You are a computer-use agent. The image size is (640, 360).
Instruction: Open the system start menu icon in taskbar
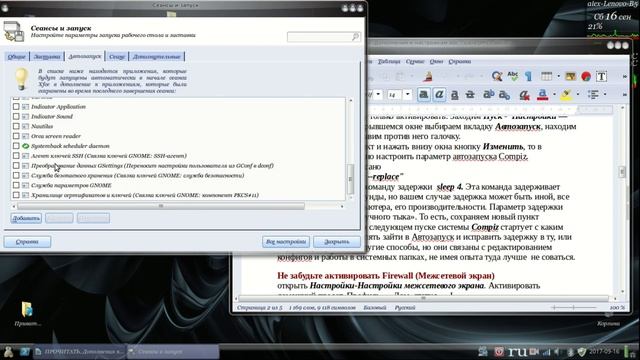pos(8,351)
